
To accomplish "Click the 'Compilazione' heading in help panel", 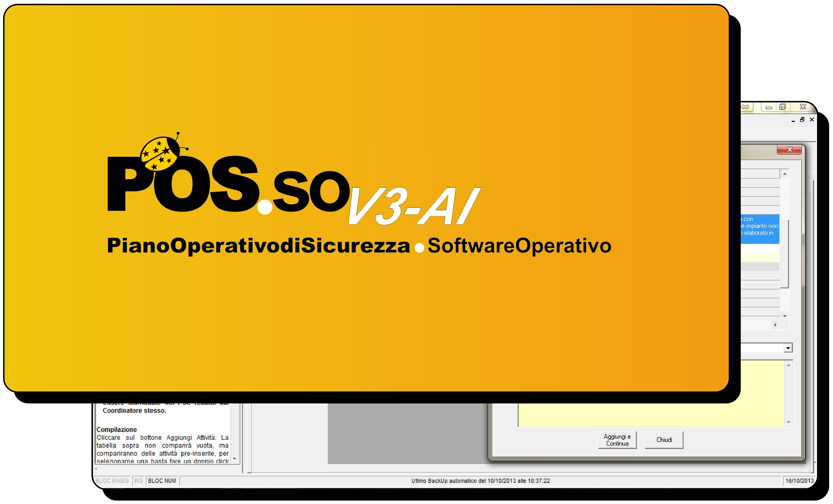I will (117, 430).
